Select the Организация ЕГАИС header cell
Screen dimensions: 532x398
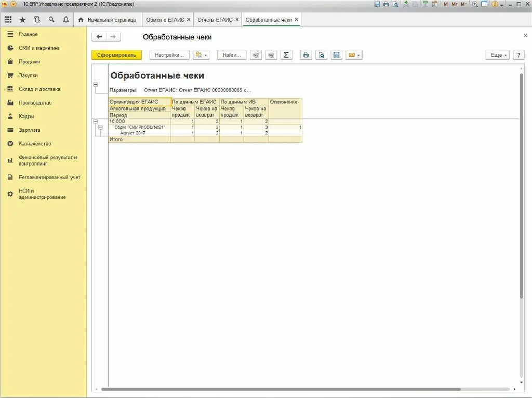(x=139, y=102)
